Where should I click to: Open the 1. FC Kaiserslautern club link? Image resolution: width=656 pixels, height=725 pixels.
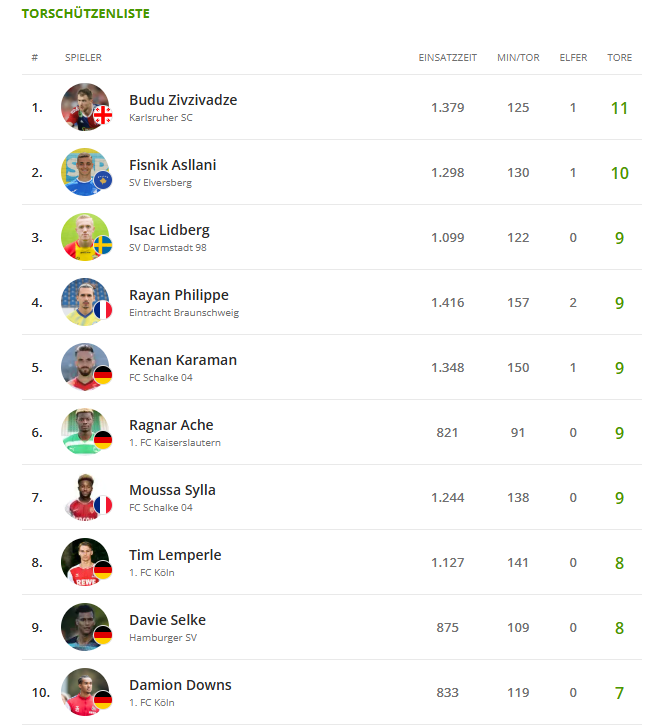[x=175, y=442]
